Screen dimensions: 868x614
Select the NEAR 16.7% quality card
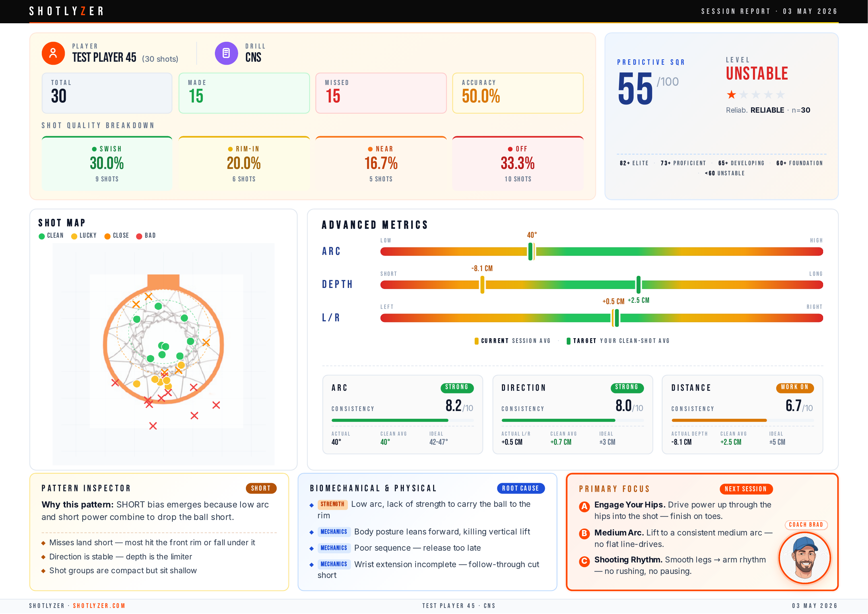click(x=381, y=163)
